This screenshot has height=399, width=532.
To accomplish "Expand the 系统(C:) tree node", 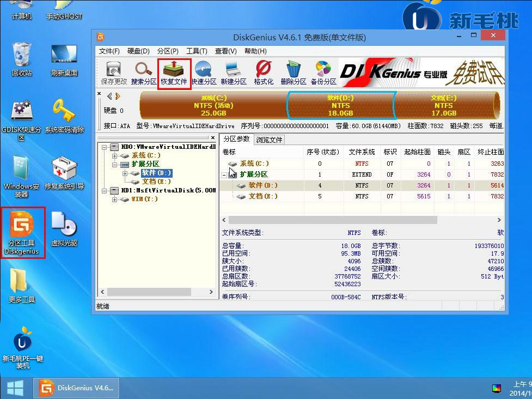I will 115,156.
